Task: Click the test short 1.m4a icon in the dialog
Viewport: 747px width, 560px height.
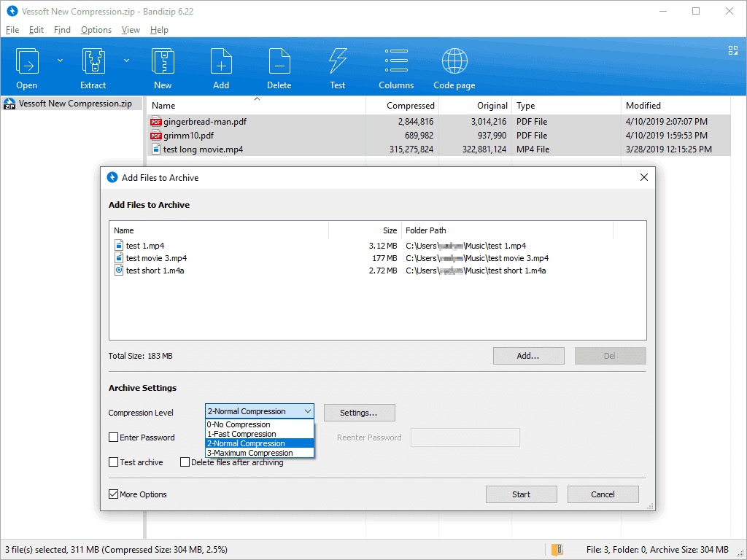Action: pyautogui.click(x=119, y=271)
